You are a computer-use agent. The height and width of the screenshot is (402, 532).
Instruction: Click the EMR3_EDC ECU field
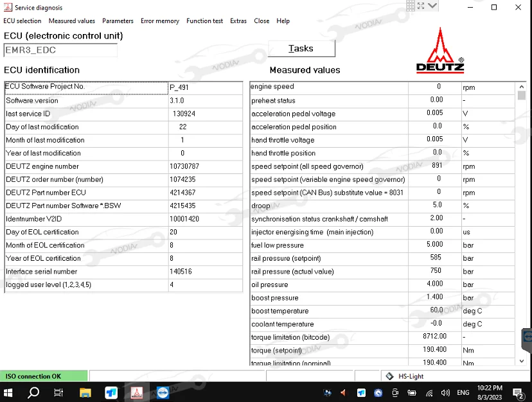(60, 50)
